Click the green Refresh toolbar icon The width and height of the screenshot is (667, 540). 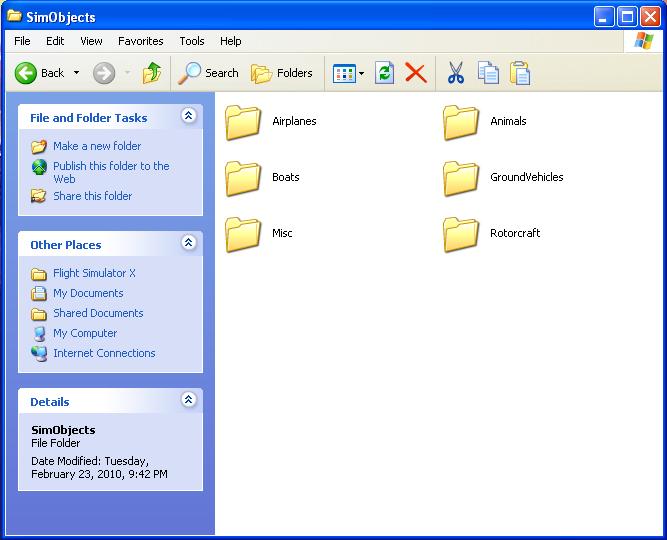click(384, 73)
